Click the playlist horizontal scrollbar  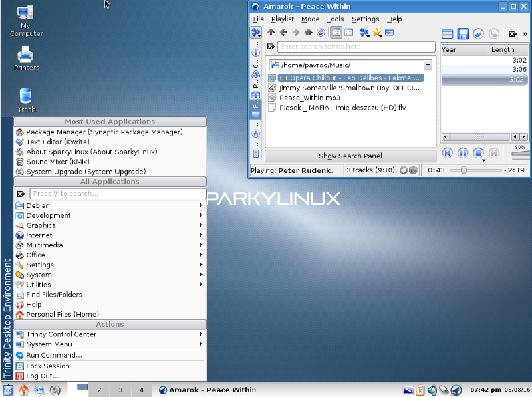[479, 137]
